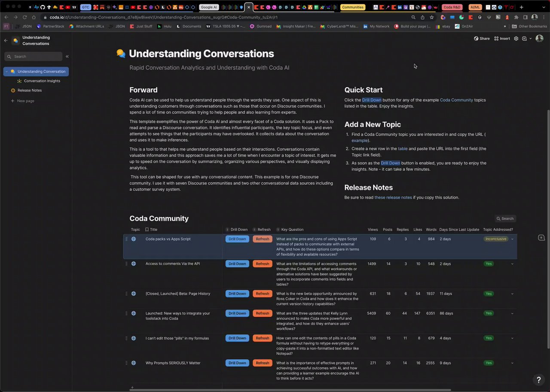The width and height of the screenshot is (550, 392).
Task: Click the globe icon for Access to comments Via the API
Action: tap(134, 264)
